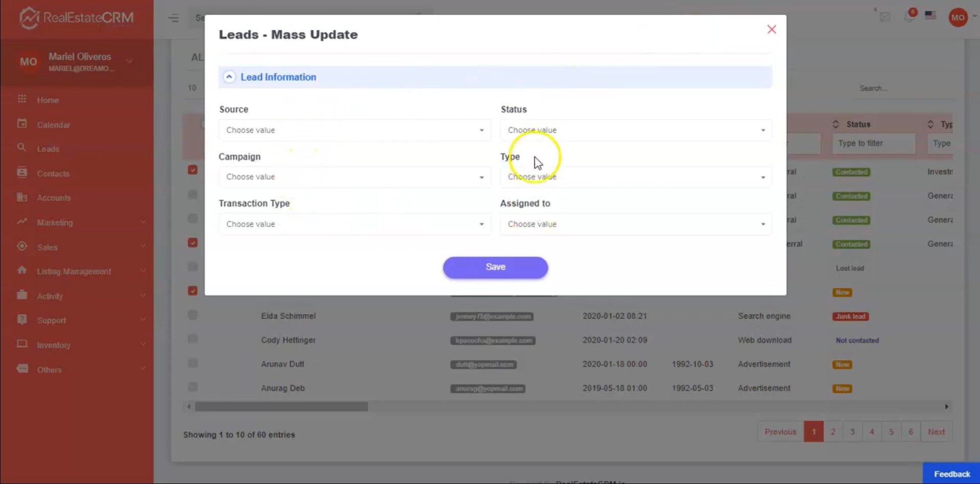Click the Contacts icon in sidebar
980x484 pixels.
pyautogui.click(x=21, y=173)
